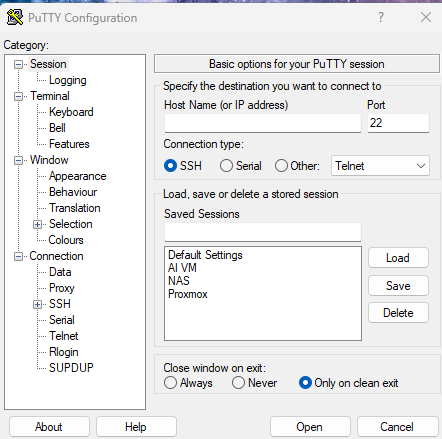
Task: Click the Save session button
Action: coord(398,286)
